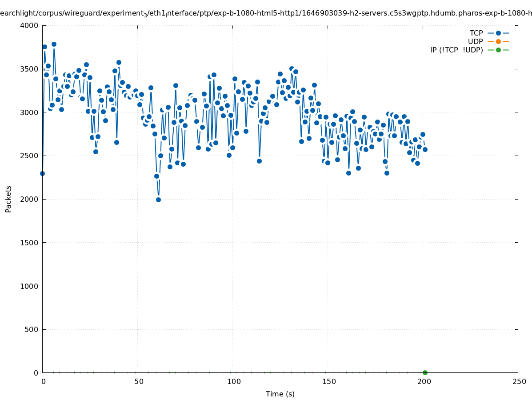Viewport: 532px width, 400px height.
Task: Click the blue TCP legend marker
Action: click(x=498, y=33)
